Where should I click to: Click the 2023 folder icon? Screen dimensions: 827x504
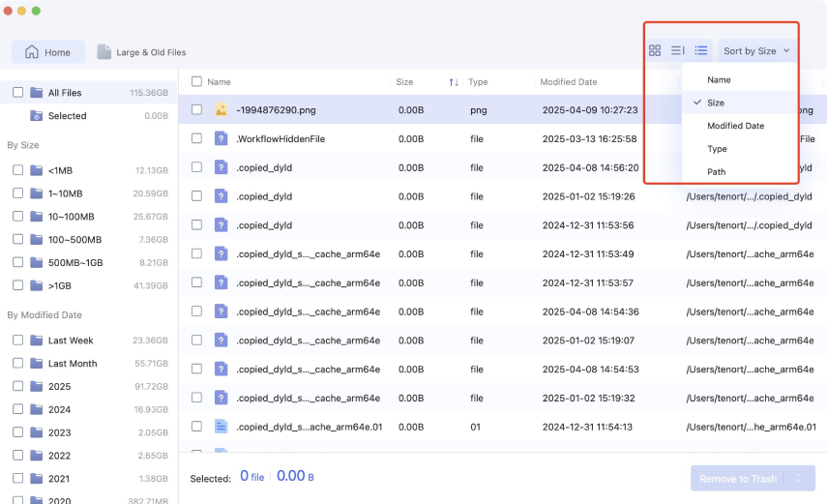click(x=37, y=432)
